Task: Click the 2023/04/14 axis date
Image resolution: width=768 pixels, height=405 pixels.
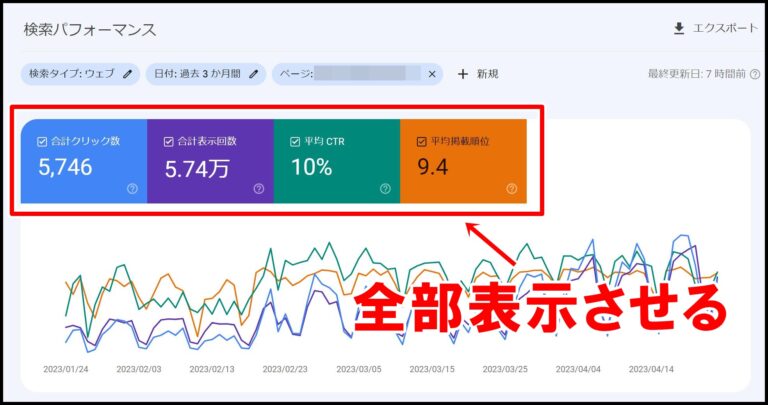Action: (x=651, y=369)
